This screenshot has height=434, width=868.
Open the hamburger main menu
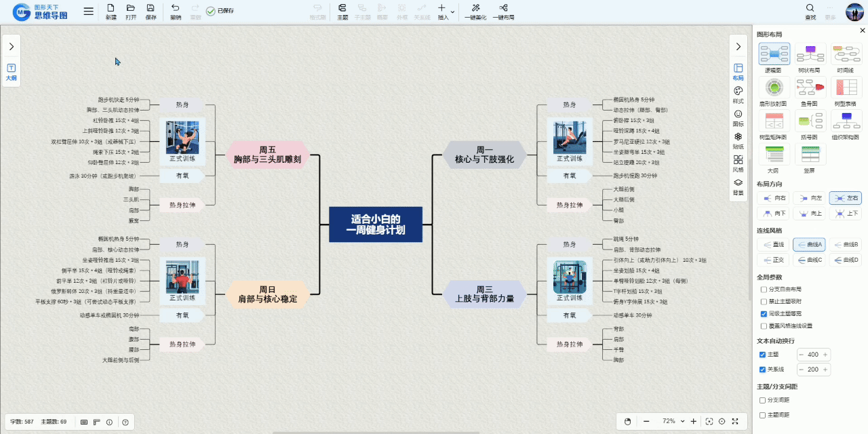[x=89, y=12]
